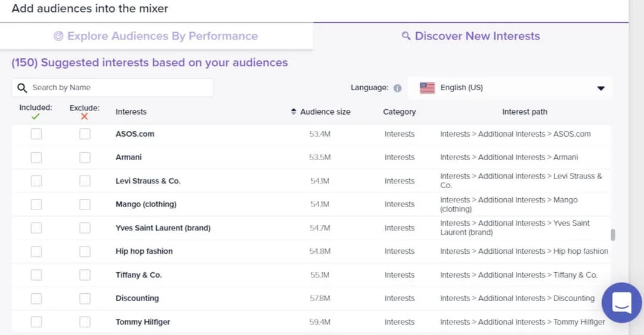Click the 59.4M audience size value

[x=320, y=322]
